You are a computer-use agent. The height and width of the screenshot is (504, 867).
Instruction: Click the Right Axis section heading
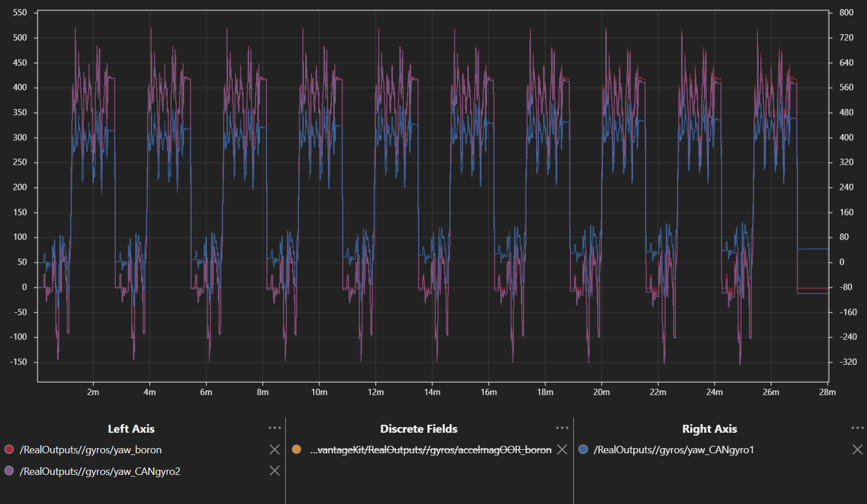tap(709, 429)
